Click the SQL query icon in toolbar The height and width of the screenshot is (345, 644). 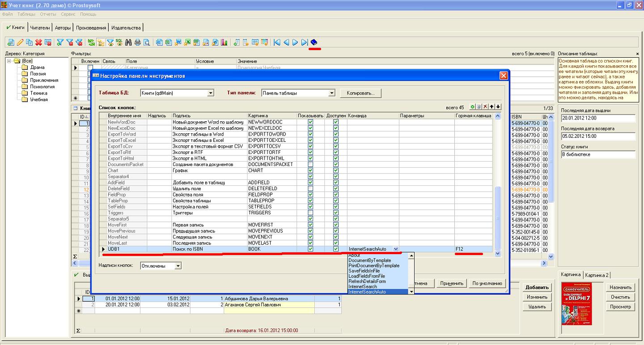(119, 43)
